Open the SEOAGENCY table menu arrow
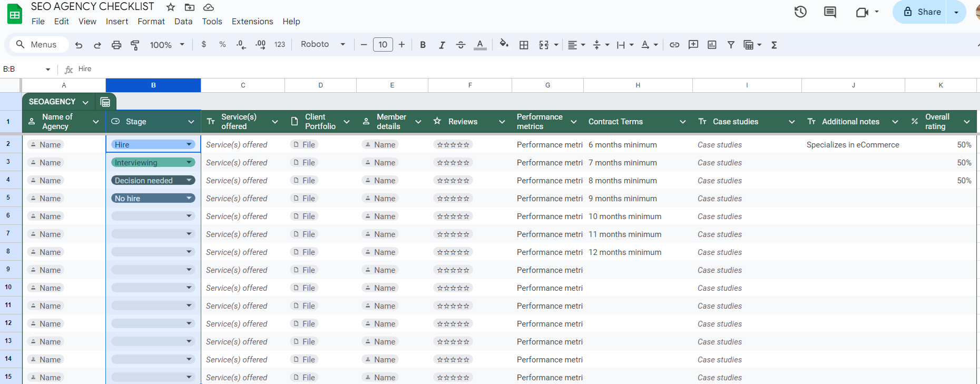 pyautogui.click(x=85, y=102)
